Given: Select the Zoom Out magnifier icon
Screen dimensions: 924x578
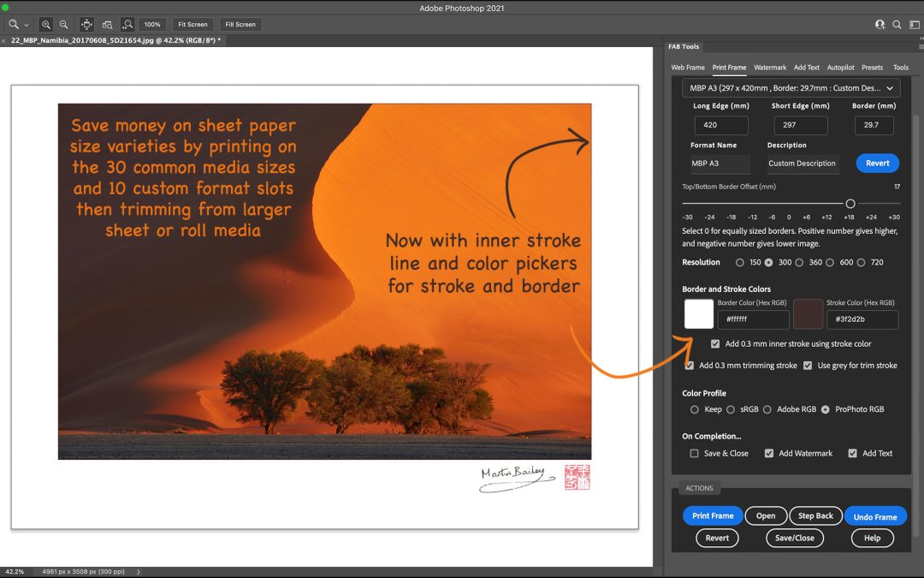Looking at the screenshot, I should 63,25.
